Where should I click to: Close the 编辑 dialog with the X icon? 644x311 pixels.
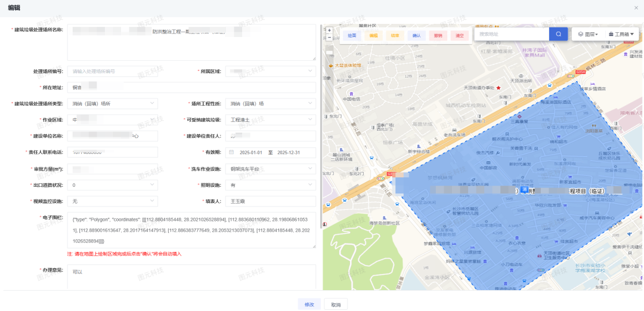click(636, 8)
